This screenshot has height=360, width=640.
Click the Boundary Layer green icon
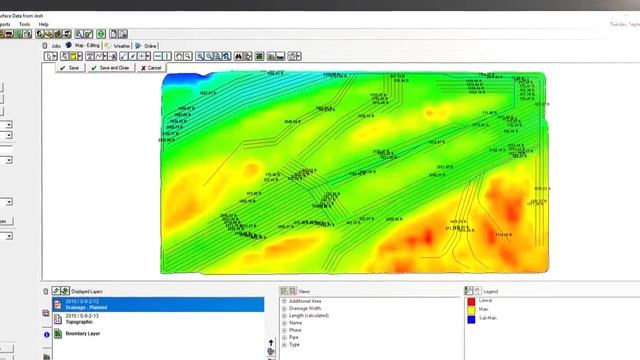click(58, 333)
